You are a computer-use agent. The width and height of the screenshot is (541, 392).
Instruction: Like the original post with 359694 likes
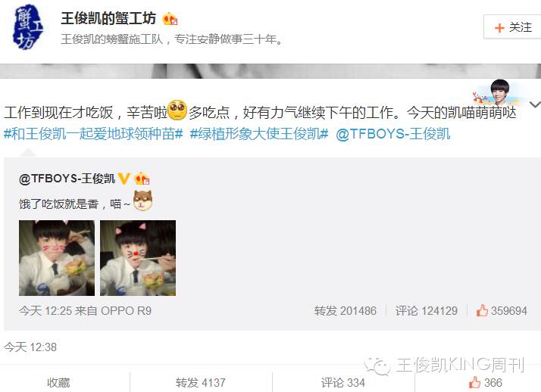pyautogui.click(x=502, y=311)
